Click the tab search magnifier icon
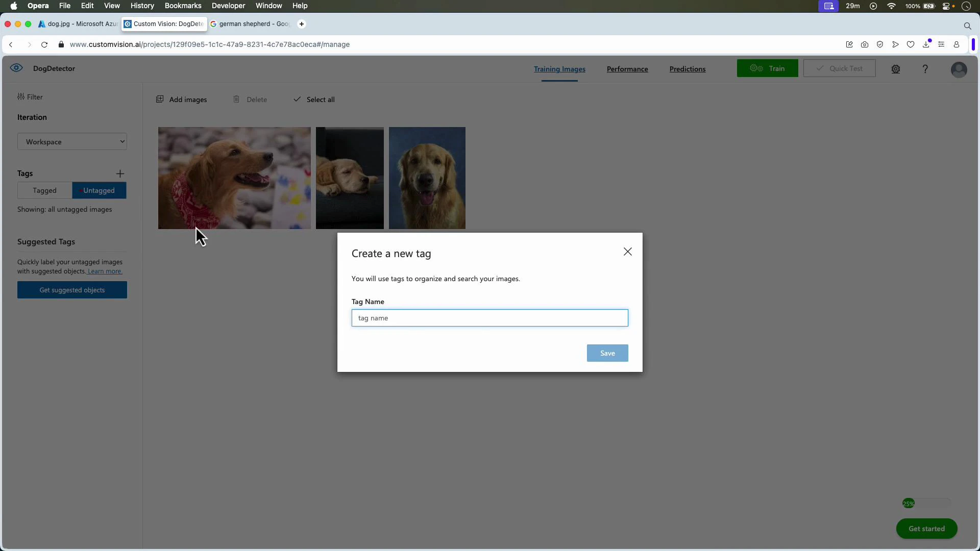 click(x=967, y=26)
